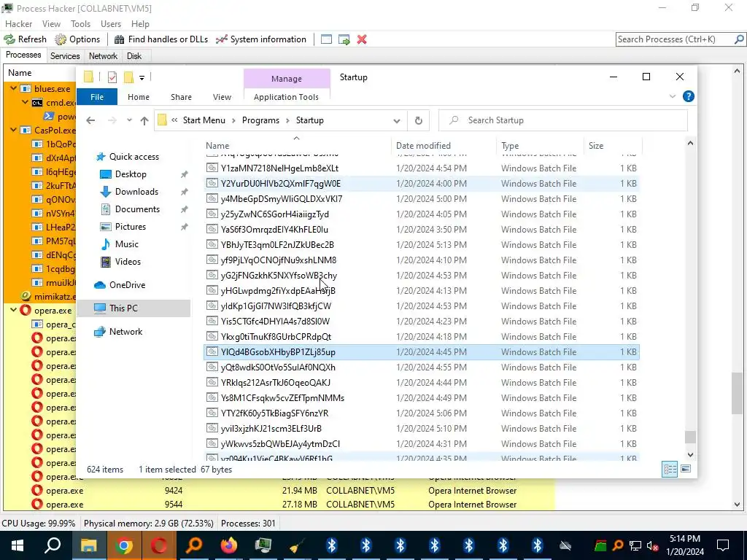Image resolution: width=747 pixels, height=560 pixels.
Task: Collapse the blues.exe process tree
Action: 13,88
